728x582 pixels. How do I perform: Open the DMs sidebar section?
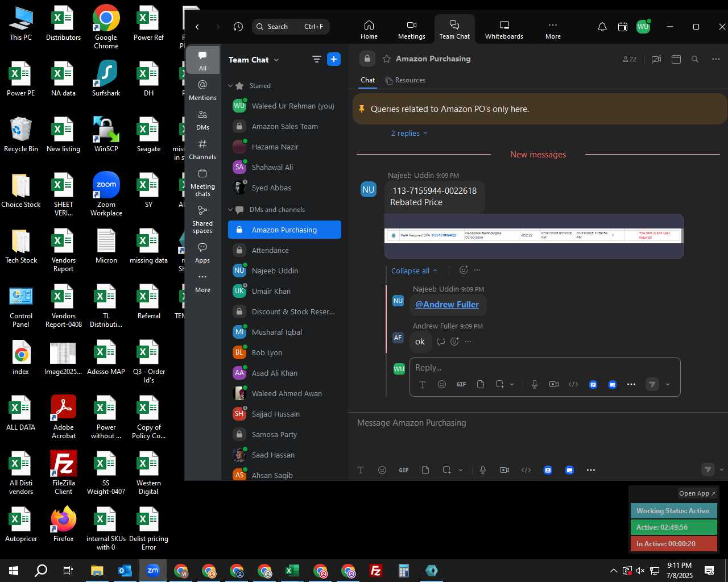tap(202, 119)
